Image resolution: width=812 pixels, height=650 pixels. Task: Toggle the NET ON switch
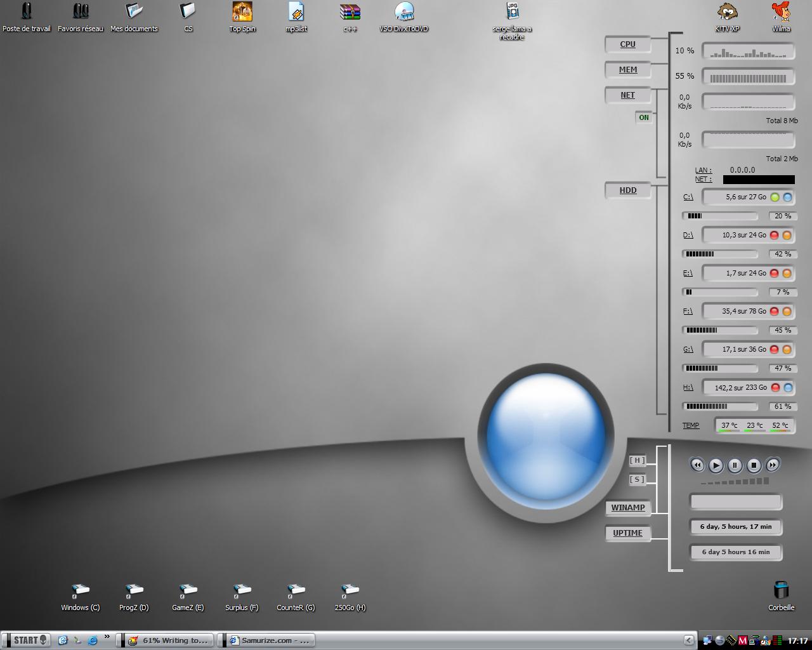pyautogui.click(x=644, y=117)
